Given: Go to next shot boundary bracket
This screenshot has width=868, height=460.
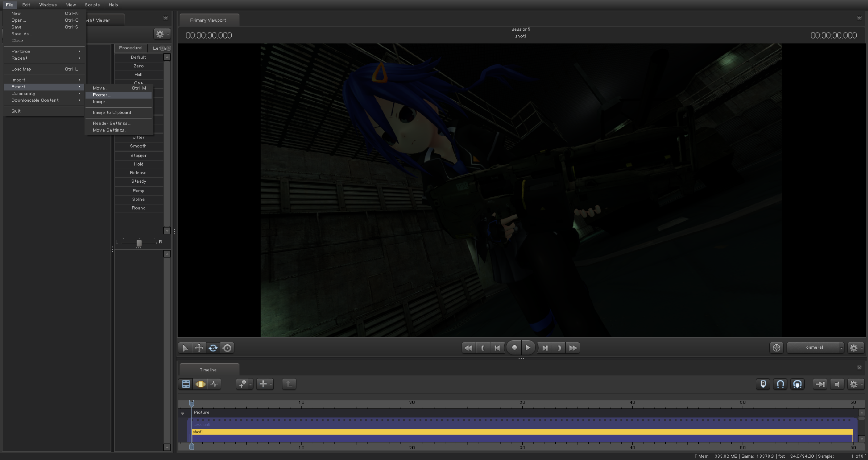Looking at the screenshot, I should click(559, 348).
